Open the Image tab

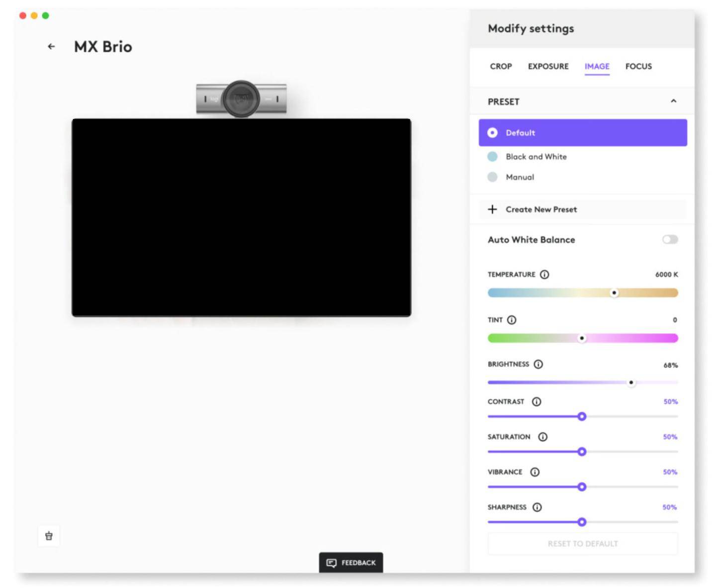coord(597,66)
